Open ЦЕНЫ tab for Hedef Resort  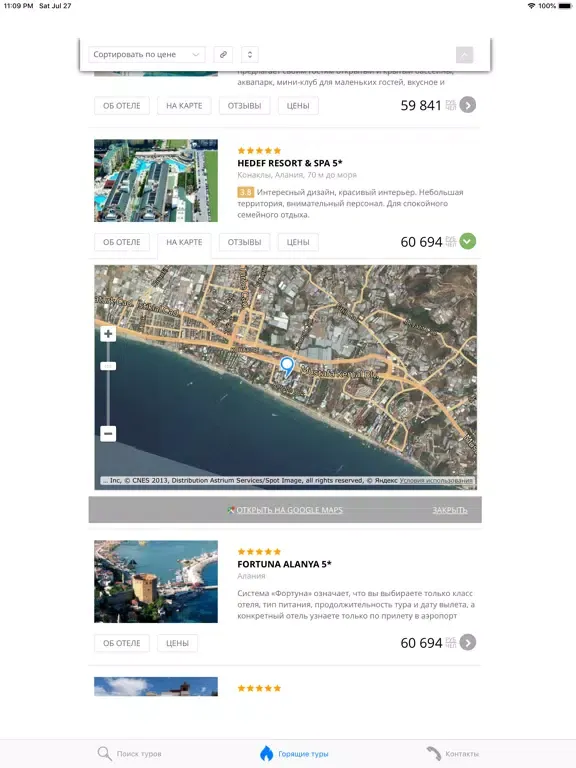(298, 242)
